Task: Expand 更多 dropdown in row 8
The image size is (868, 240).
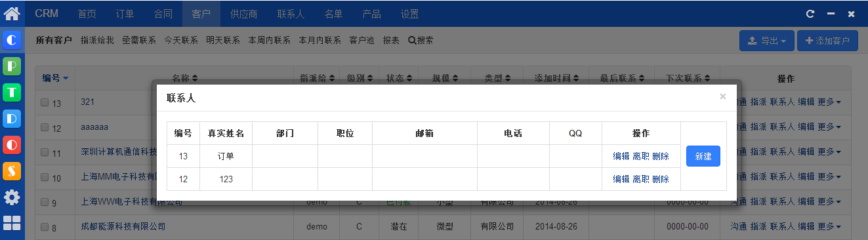Action: [x=829, y=227]
